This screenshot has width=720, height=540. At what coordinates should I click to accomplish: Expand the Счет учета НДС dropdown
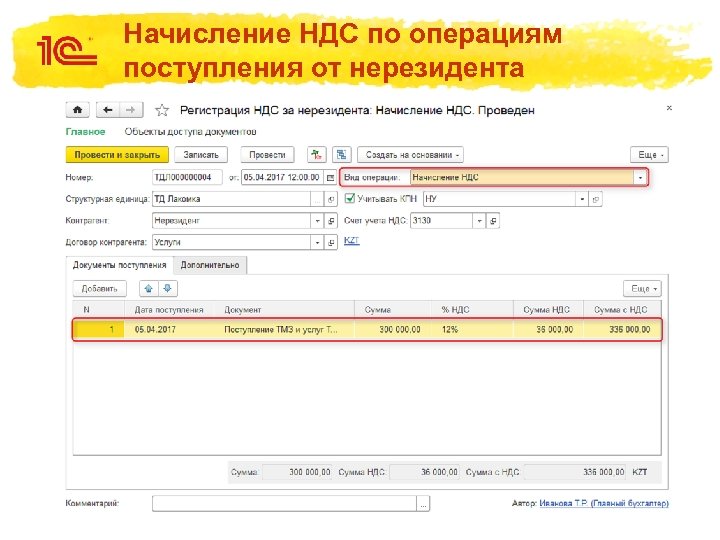(479, 221)
